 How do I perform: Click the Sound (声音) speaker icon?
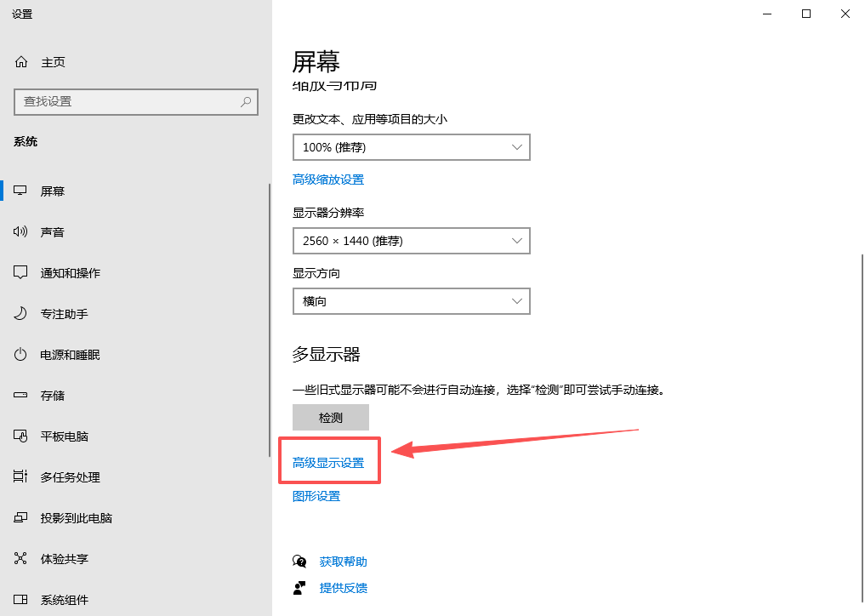(x=21, y=232)
